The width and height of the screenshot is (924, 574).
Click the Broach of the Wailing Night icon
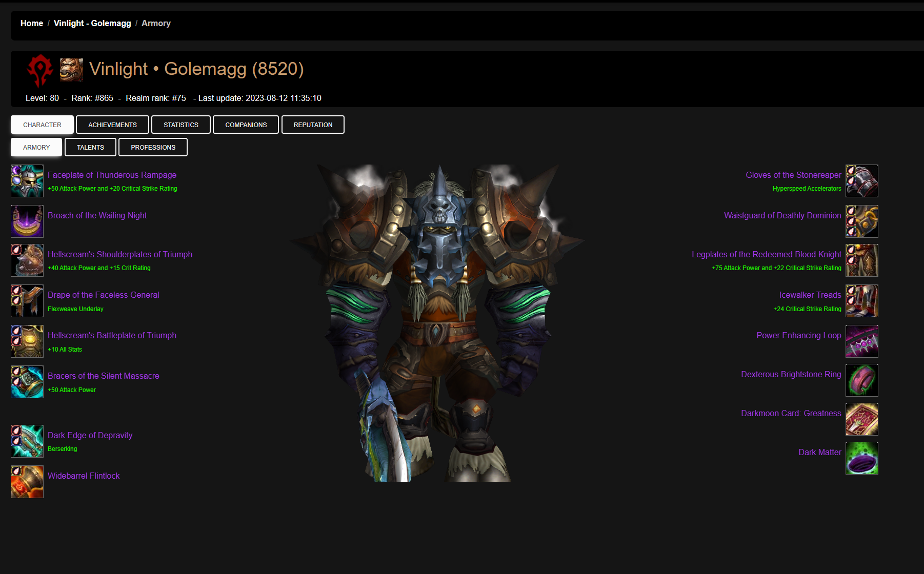point(27,221)
